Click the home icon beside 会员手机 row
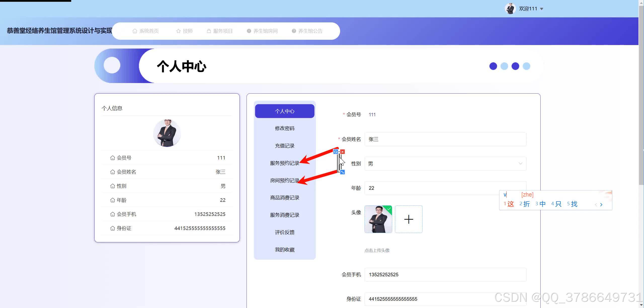Image resolution: width=644 pixels, height=308 pixels. (x=112, y=214)
